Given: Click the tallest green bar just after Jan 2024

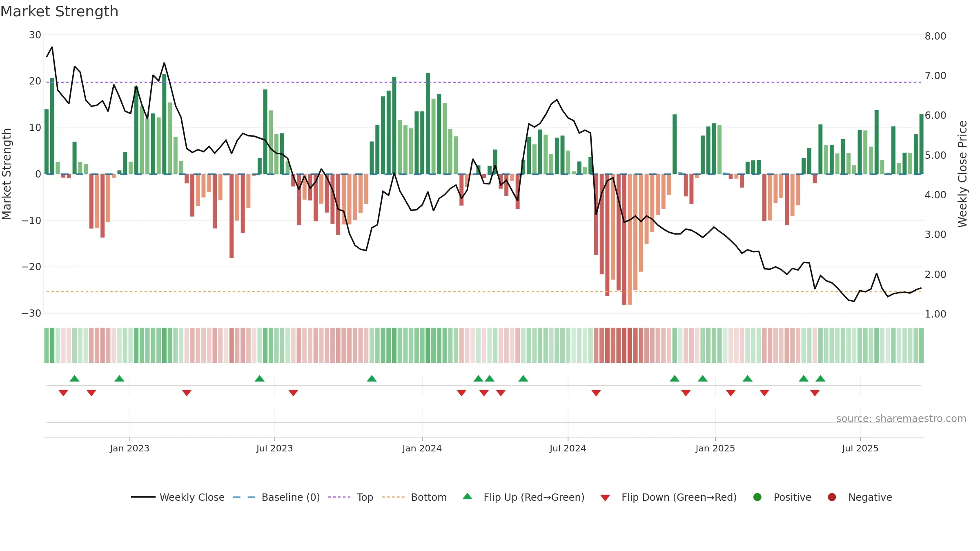Looking at the screenshot, I should 428,123.
